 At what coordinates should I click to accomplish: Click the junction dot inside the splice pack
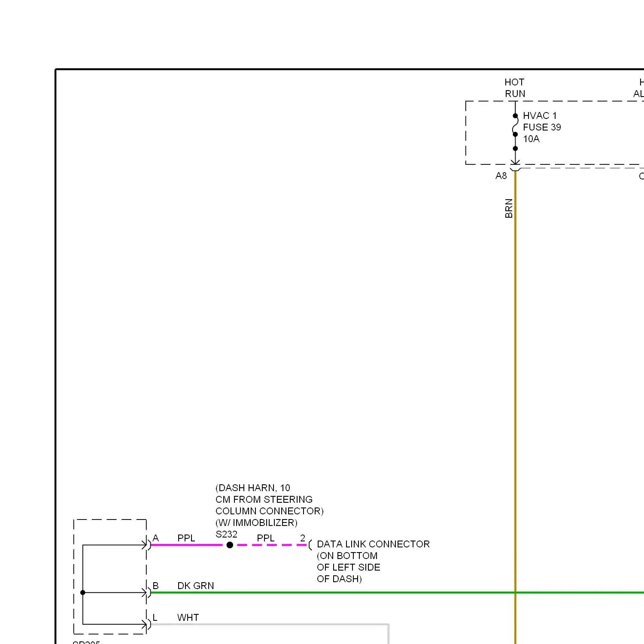83,592
